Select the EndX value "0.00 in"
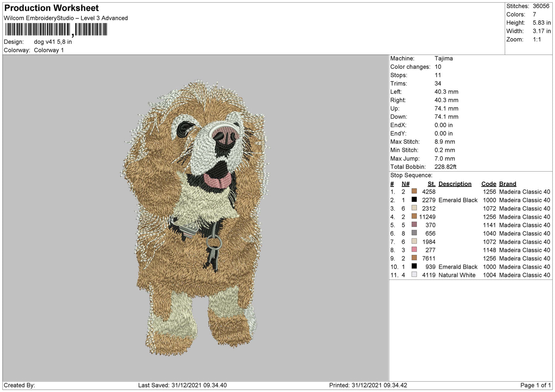The image size is (555, 392). click(444, 125)
